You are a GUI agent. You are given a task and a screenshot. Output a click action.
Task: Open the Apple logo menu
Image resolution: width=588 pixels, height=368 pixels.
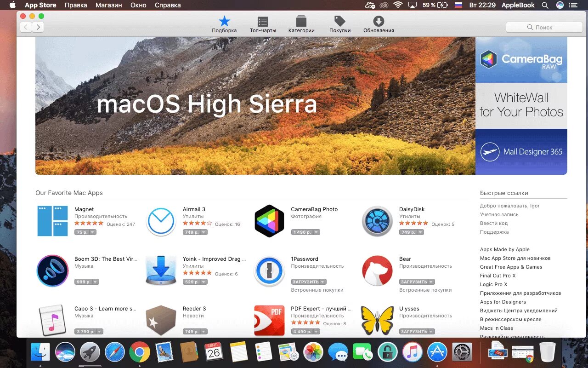tap(12, 5)
